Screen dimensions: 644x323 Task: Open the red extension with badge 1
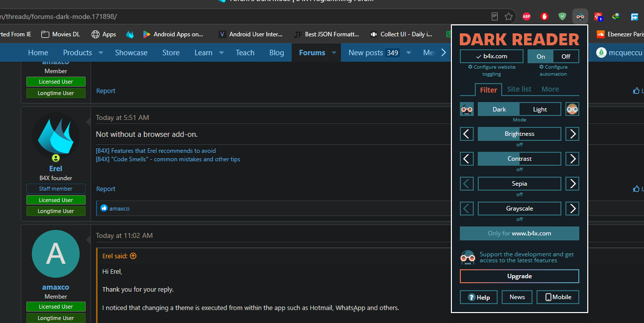[598, 16]
